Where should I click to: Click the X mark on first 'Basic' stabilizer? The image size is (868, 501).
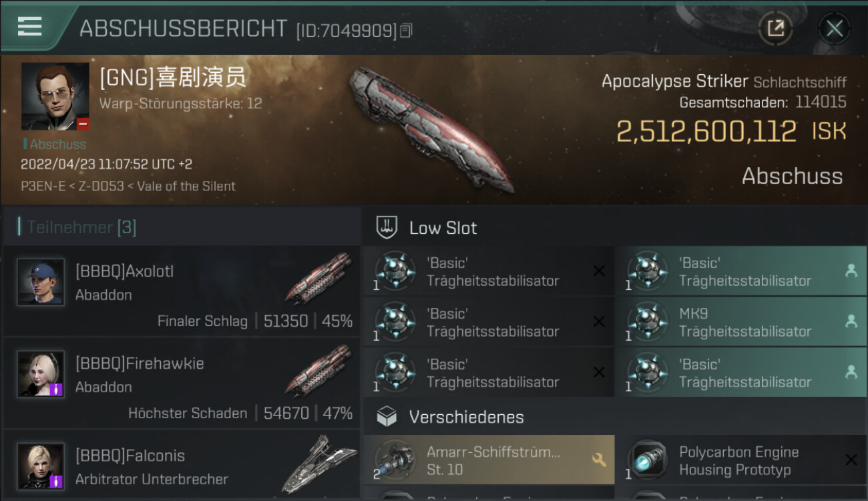pyautogui.click(x=599, y=271)
